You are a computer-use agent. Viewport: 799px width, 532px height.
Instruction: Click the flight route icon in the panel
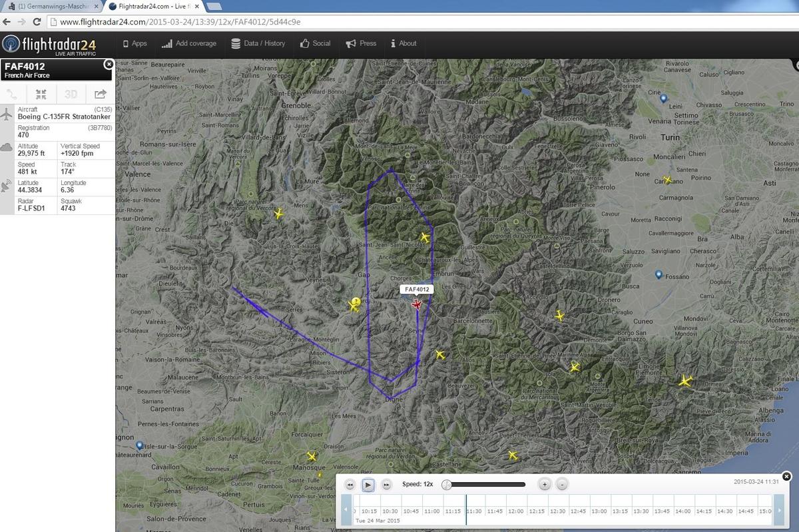[13, 94]
